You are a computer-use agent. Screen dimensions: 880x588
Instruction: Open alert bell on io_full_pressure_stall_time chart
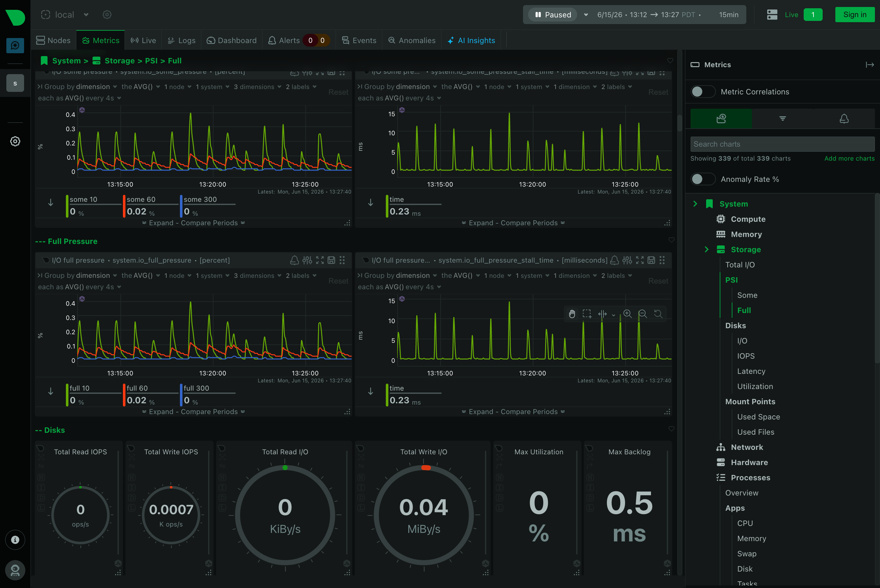(x=615, y=260)
